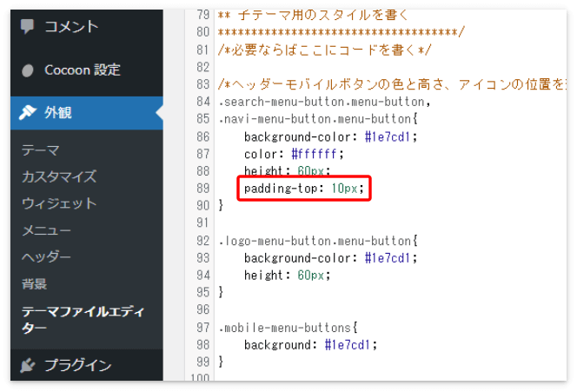Click line 84 .search-menu-button.menu-button selector
The height and width of the screenshot is (392, 577).
coord(324,102)
